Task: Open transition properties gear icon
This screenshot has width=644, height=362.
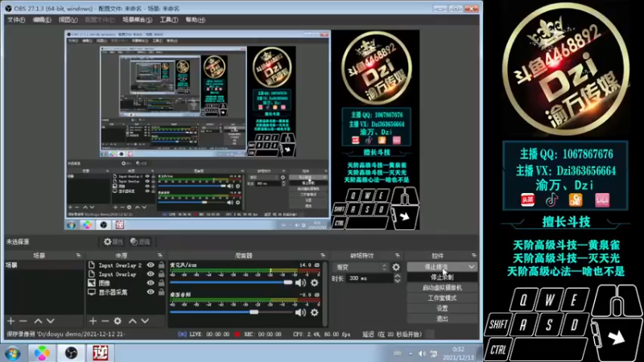Action: (396, 267)
